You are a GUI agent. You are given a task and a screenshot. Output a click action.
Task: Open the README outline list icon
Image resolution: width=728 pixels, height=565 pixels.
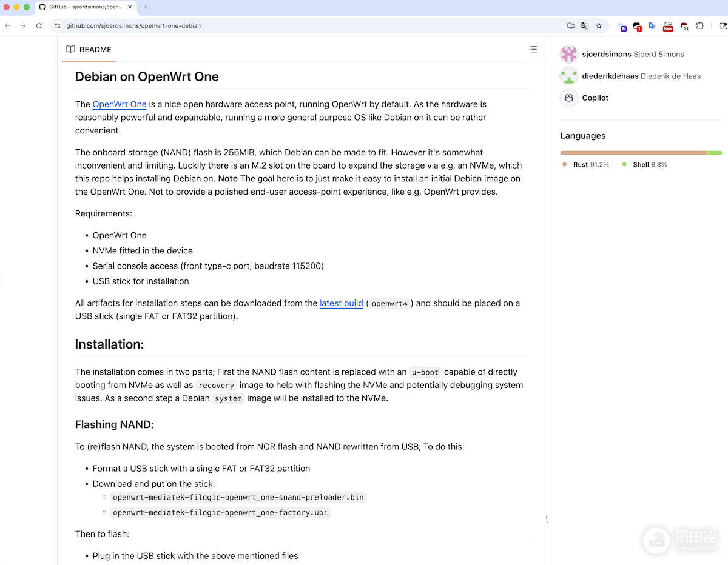(533, 50)
